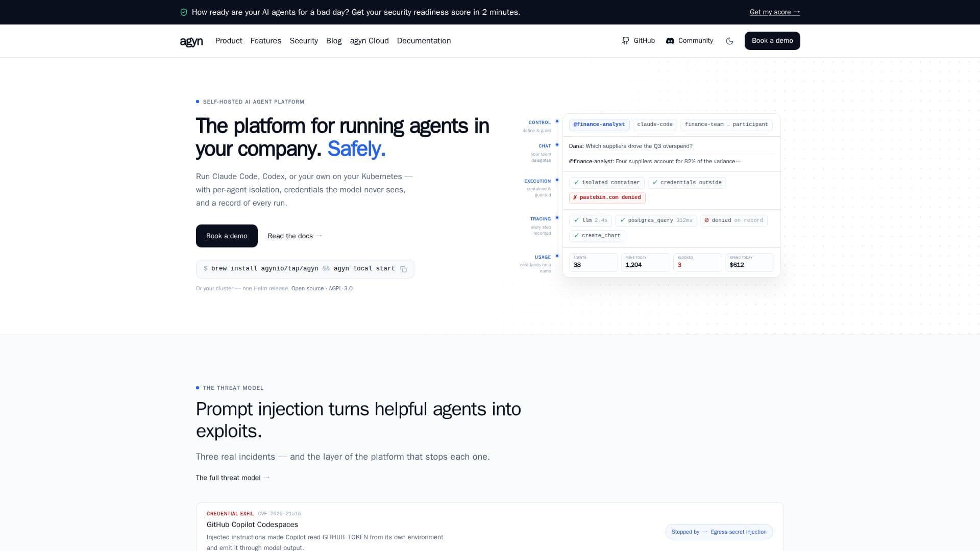Click the postgres_query 312ms chip
The image size is (980, 551).
656,220
